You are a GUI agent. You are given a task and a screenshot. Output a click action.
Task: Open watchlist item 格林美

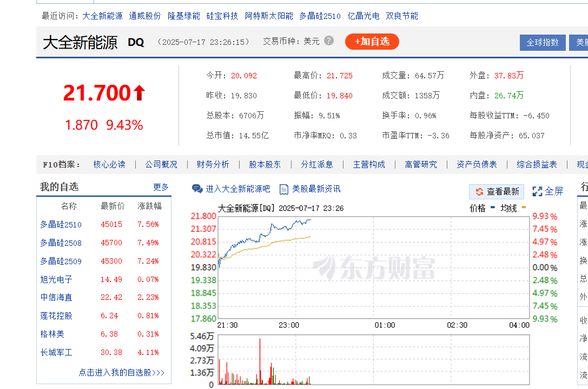[x=52, y=334]
